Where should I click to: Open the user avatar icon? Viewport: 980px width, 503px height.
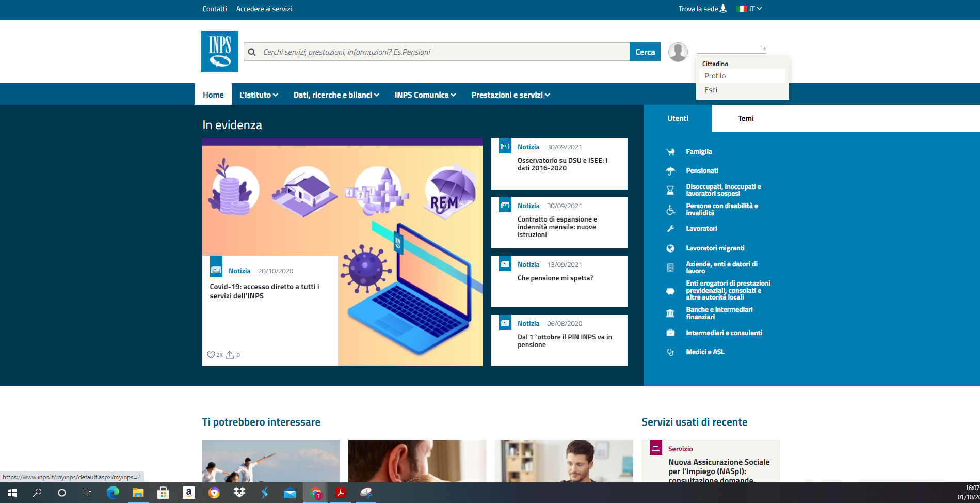click(678, 52)
